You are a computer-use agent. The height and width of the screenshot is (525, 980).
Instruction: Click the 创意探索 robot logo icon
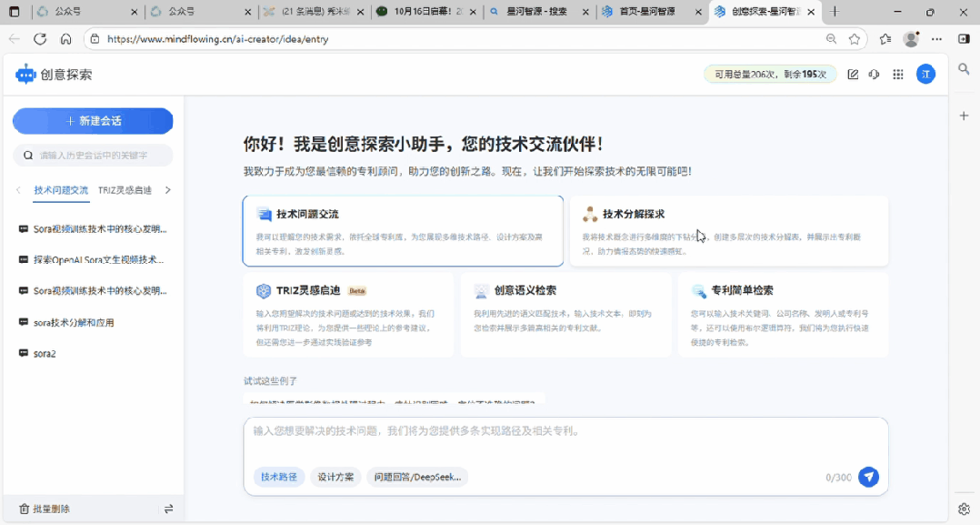pos(25,74)
